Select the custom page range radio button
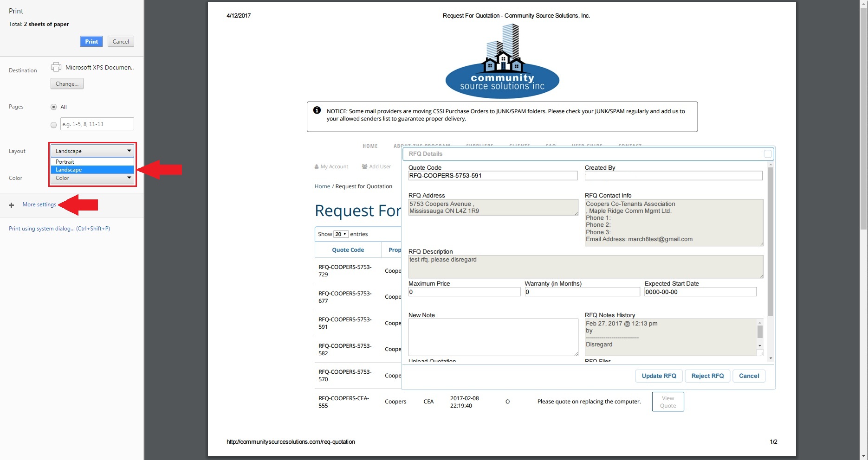This screenshot has height=460, width=868. pyautogui.click(x=53, y=125)
